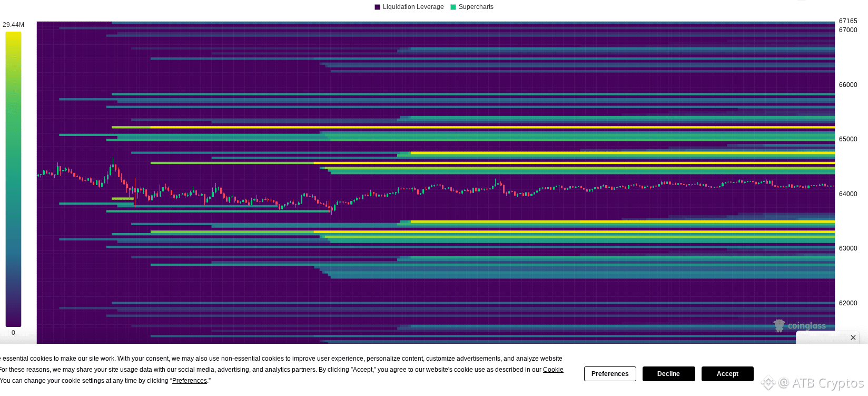The height and width of the screenshot is (396, 868).
Task: Open cookie Preferences button
Action: 610,374
